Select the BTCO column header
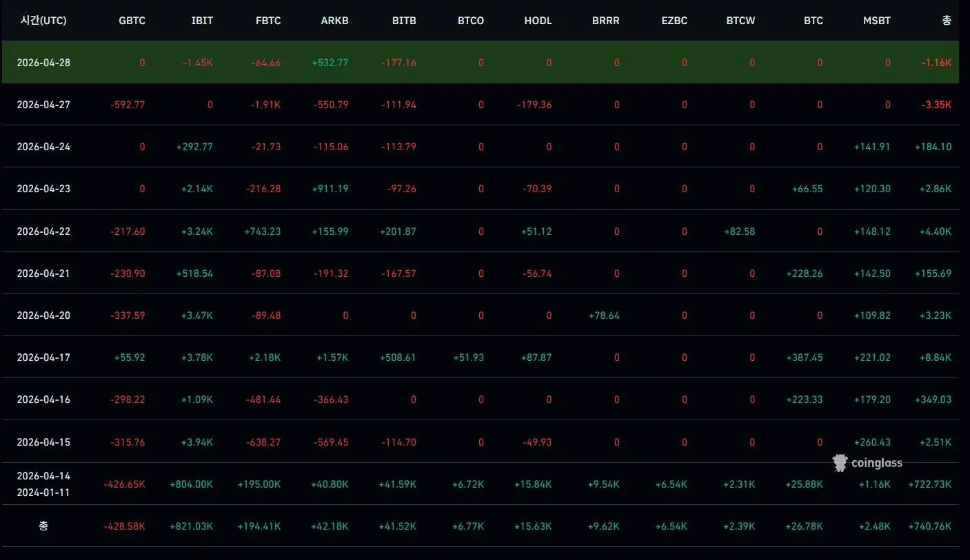Screen dimensions: 970x560 (x=471, y=21)
